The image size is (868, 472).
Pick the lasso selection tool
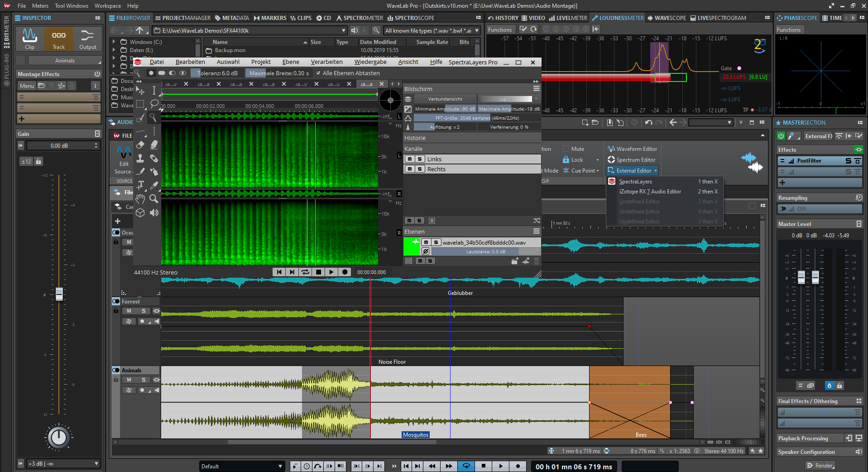click(154, 104)
